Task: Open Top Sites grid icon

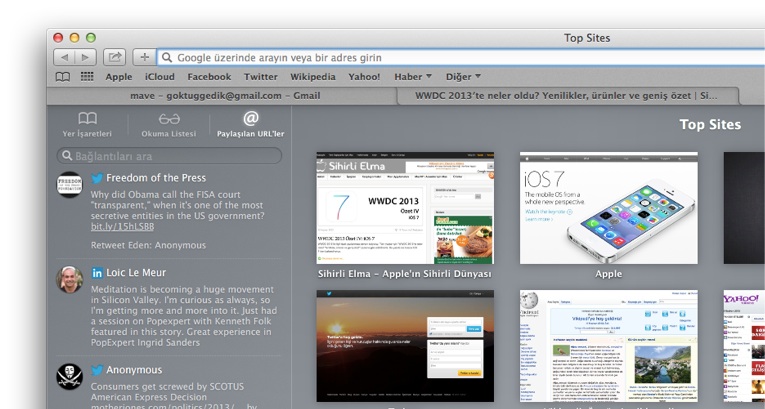Action: (x=87, y=77)
